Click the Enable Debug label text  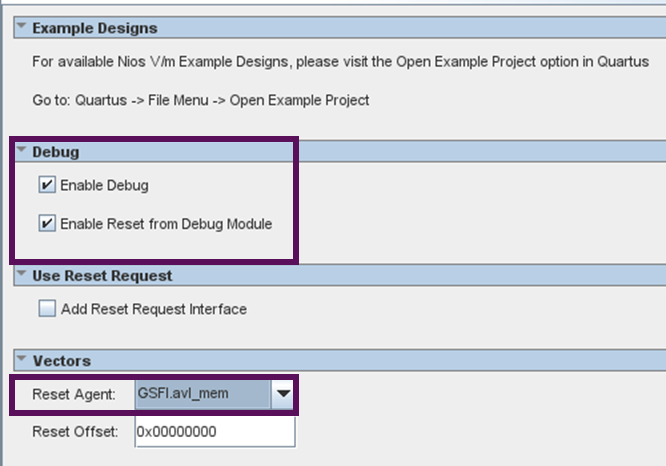coord(104,185)
